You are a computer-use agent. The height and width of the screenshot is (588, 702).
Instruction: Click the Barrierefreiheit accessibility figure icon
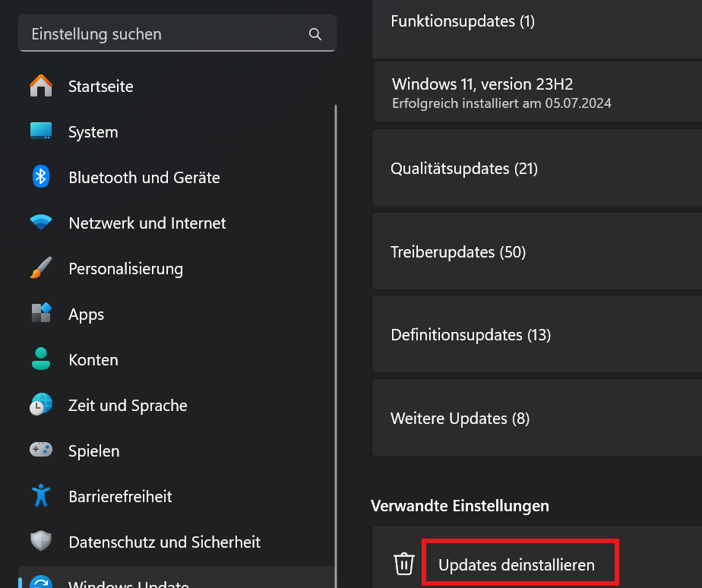(41, 496)
